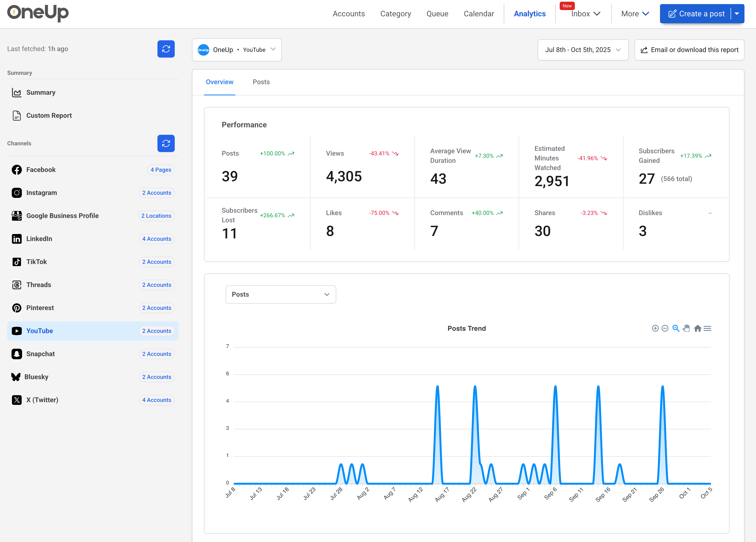Open Snapchat channel analytics
Viewport: 756px width, 542px height.
41,354
